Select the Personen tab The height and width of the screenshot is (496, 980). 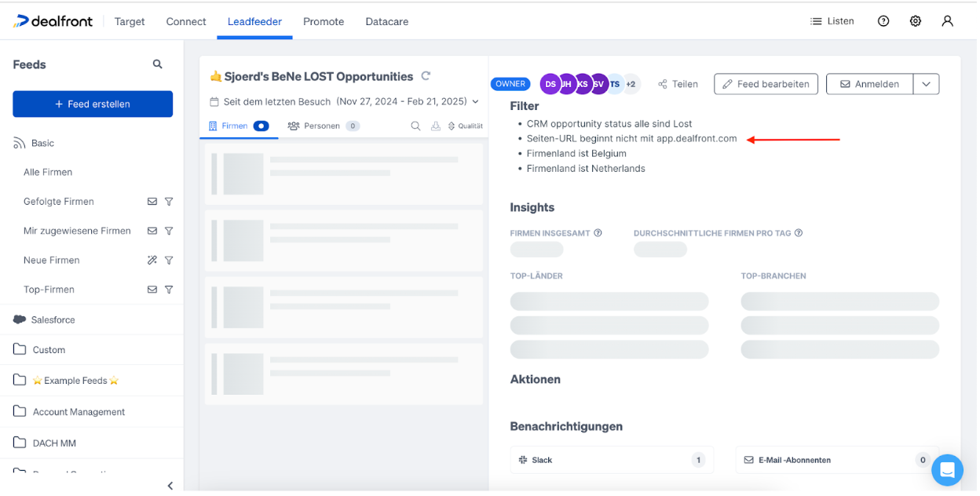click(324, 126)
